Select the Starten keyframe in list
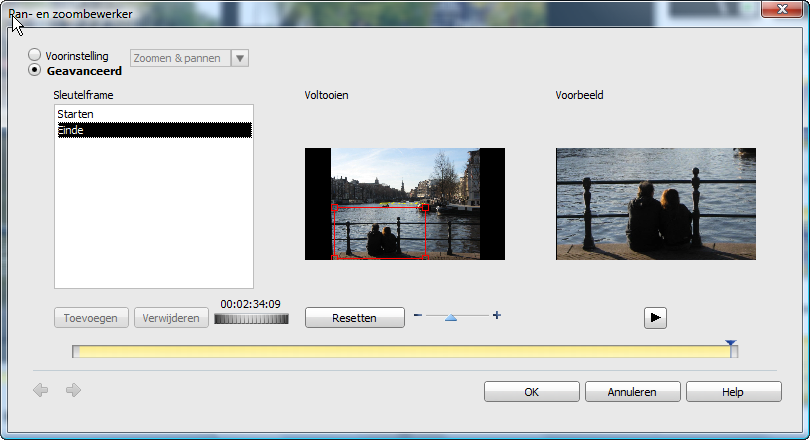 coord(76,115)
